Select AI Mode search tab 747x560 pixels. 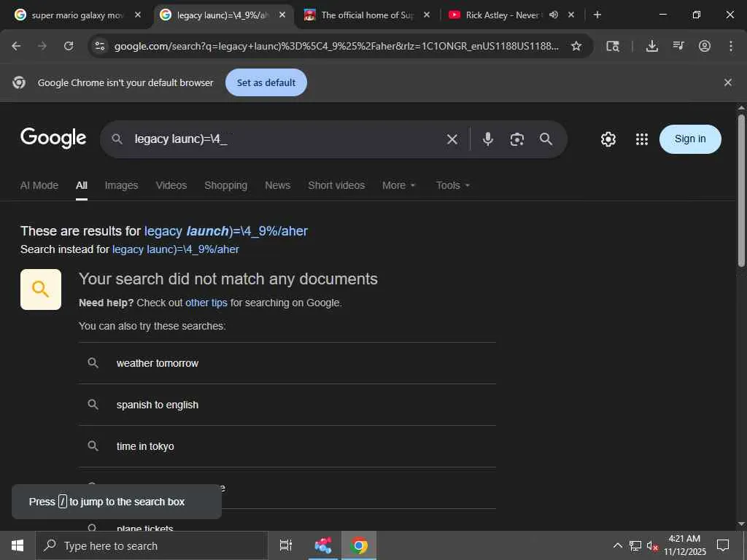tap(39, 185)
